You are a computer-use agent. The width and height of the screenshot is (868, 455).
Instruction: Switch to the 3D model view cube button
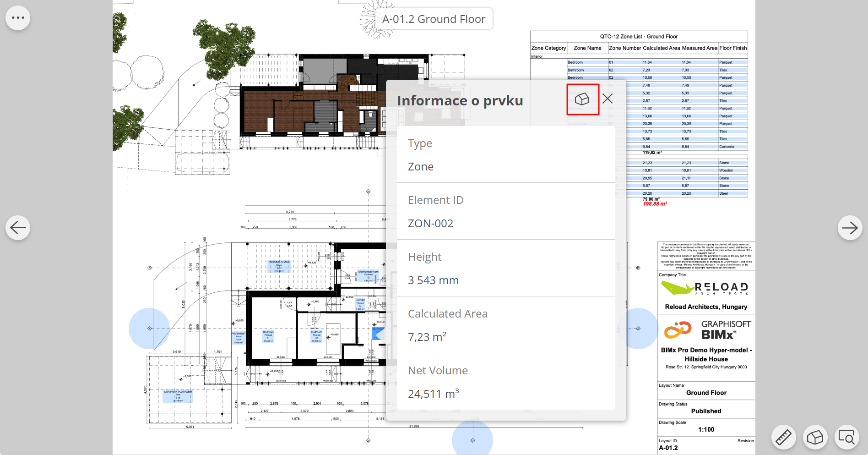point(815,437)
